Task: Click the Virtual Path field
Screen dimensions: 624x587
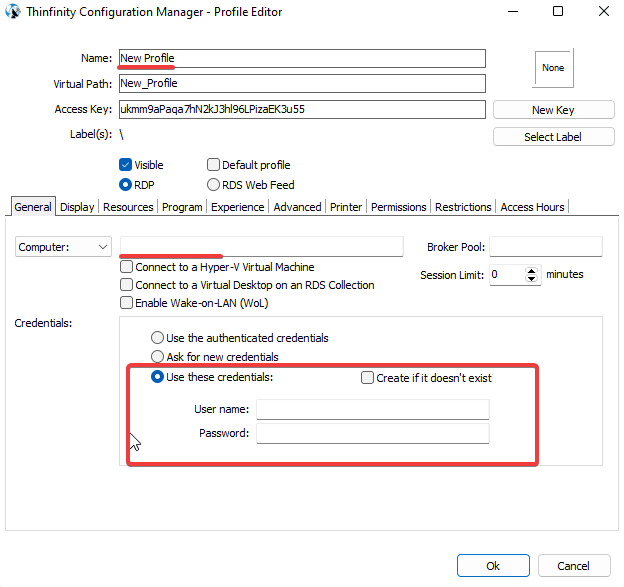Action: pos(302,83)
